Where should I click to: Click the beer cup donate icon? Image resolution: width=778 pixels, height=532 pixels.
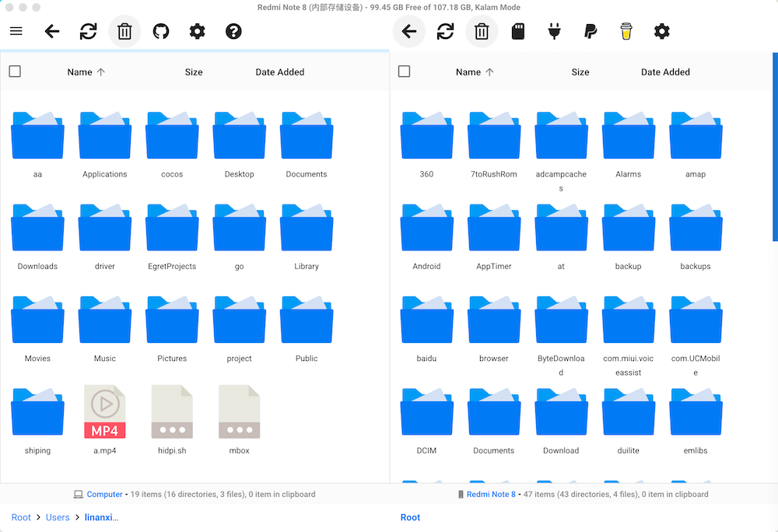click(626, 31)
